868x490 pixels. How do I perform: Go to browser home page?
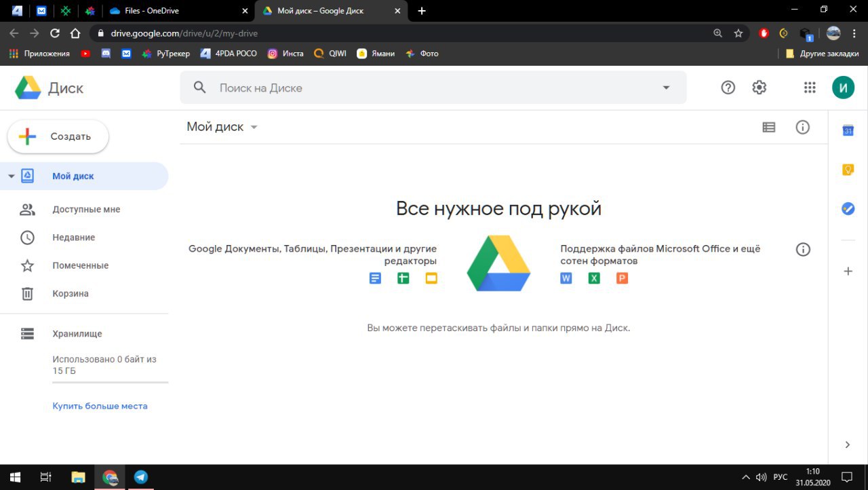pyautogui.click(x=75, y=33)
